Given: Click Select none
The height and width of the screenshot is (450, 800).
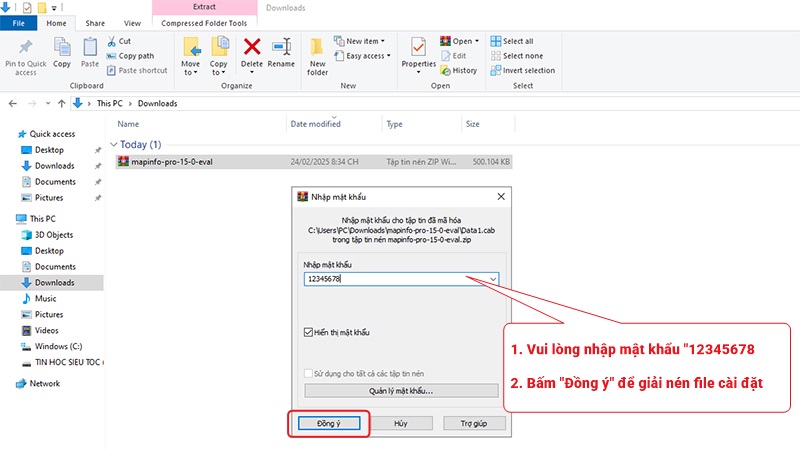Looking at the screenshot, I should click(517, 56).
